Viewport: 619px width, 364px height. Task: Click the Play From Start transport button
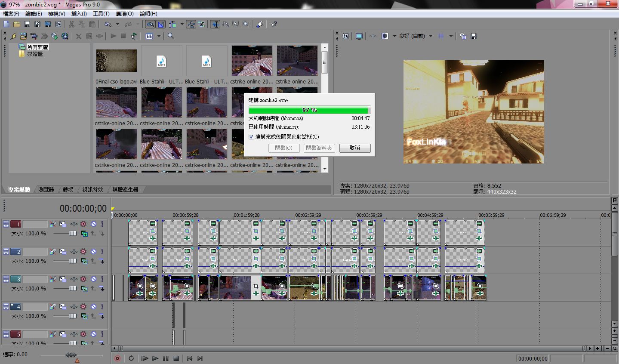145,358
